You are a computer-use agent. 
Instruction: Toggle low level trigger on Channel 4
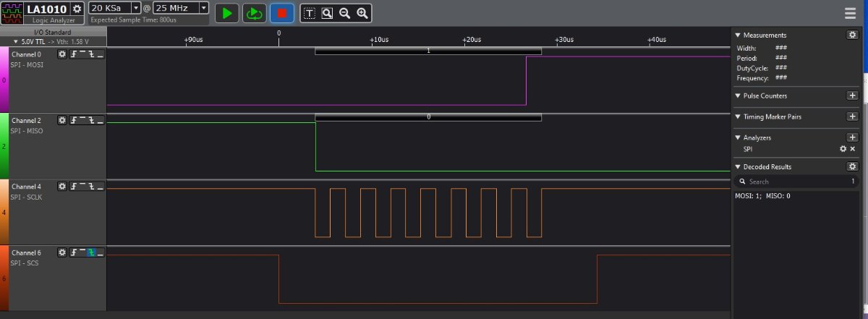tap(100, 187)
